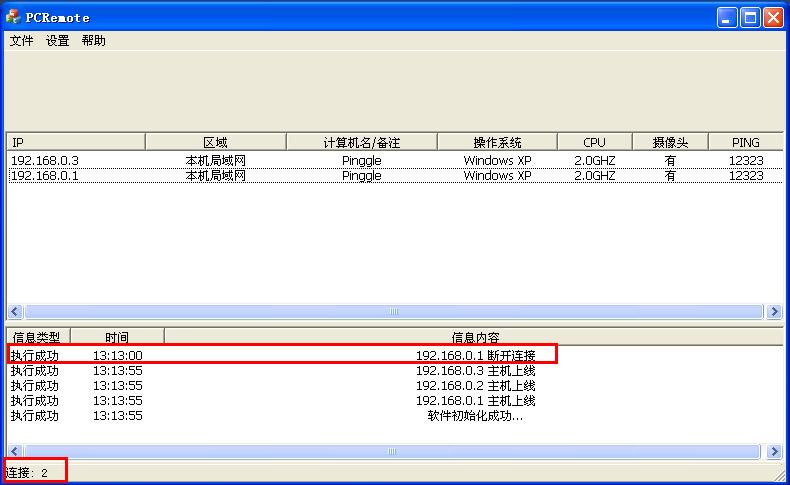Click 执行成功 in the 断开连接 log row

(35, 356)
